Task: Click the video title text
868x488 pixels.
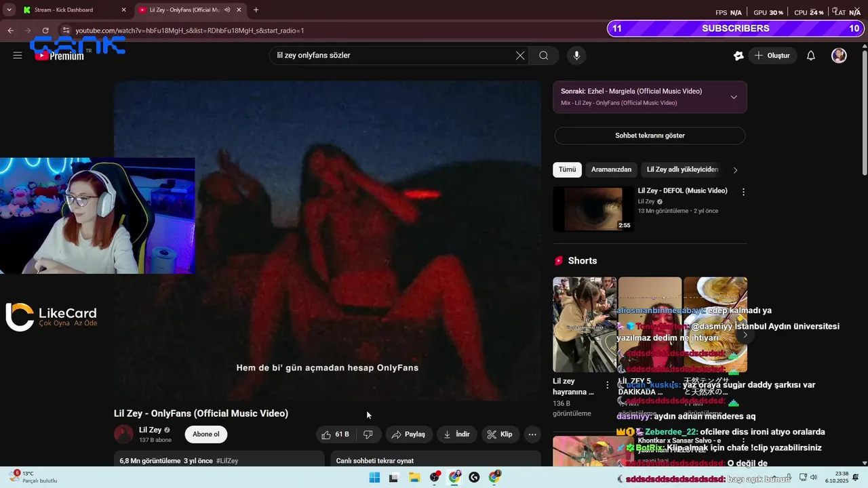Action: click(x=201, y=413)
